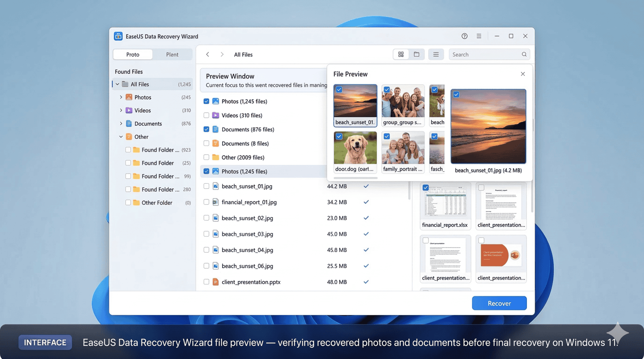
Task: Click the preview thumbnail strip horizontal scrollbar
Action: click(356, 178)
